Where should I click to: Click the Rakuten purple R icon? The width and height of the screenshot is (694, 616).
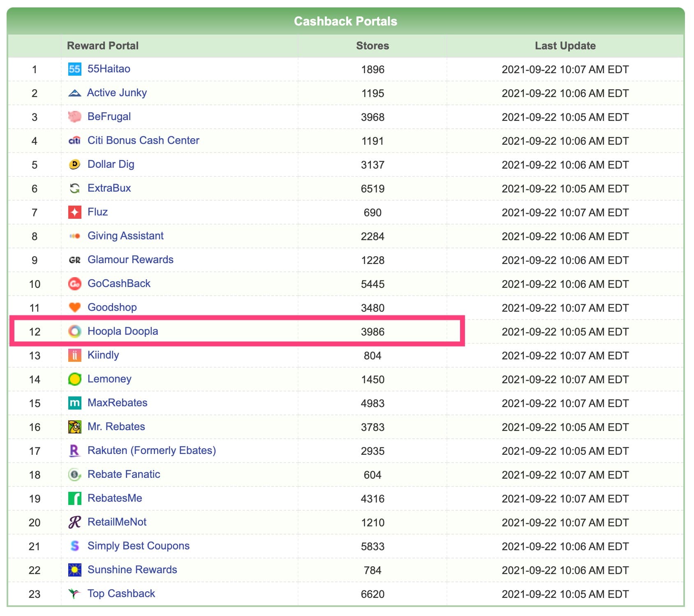(x=74, y=451)
